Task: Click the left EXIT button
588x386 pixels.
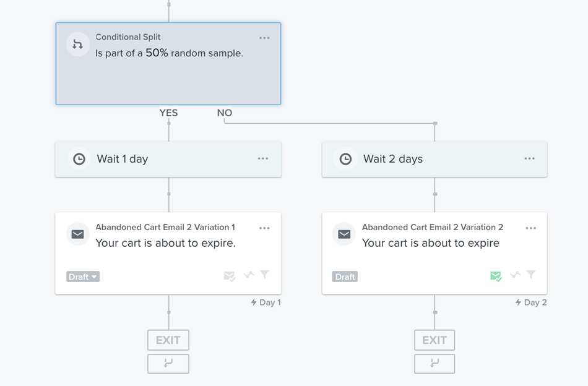Action: 168,339
